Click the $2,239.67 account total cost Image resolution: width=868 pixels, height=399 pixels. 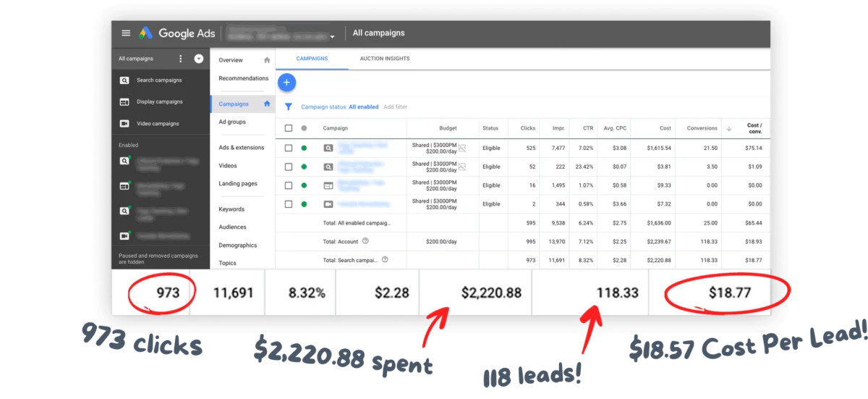(658, 241)
